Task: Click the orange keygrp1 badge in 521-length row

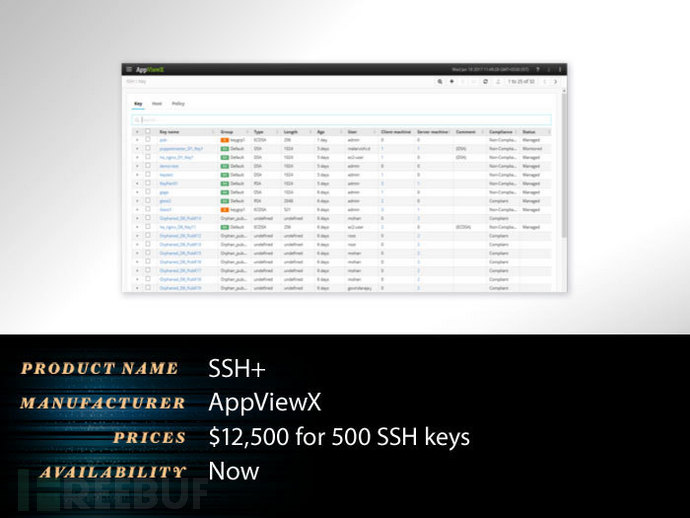Action: pos(224,210)
